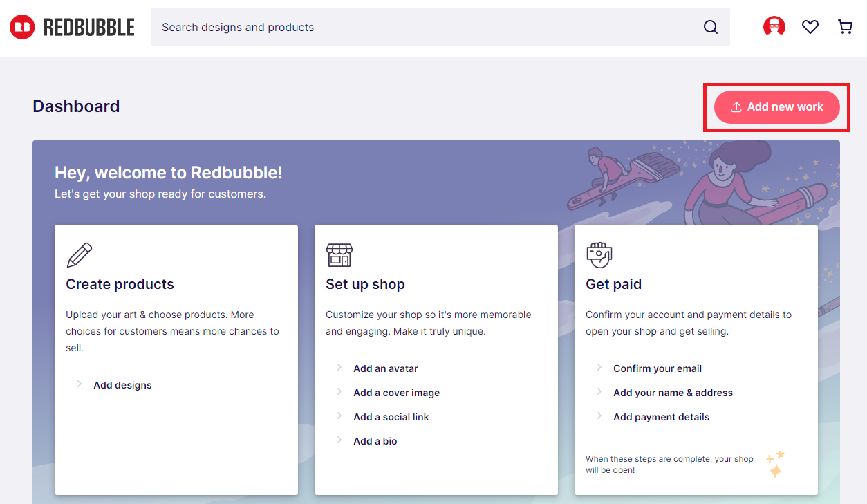867x504 pixels.
Task: Click the storefront icon in Set up shop
Action: tap(339, 255)
